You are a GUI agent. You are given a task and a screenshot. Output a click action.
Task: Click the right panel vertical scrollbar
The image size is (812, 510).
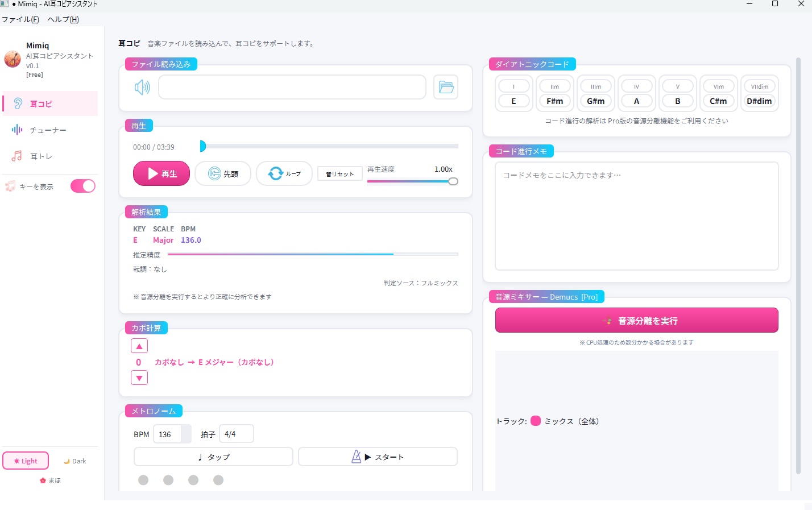[x=798, y=266]
